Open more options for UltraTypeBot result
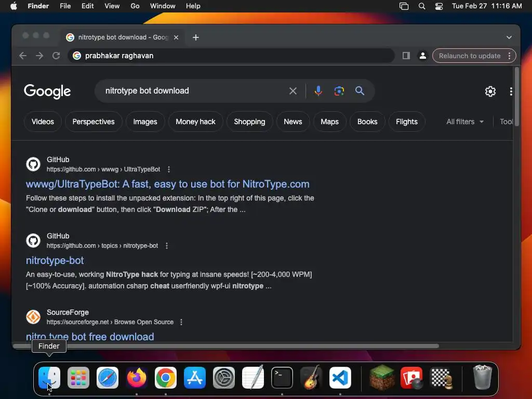Image resolution: width=532 pixels, height=399 pixels. [x=169, y=169]
